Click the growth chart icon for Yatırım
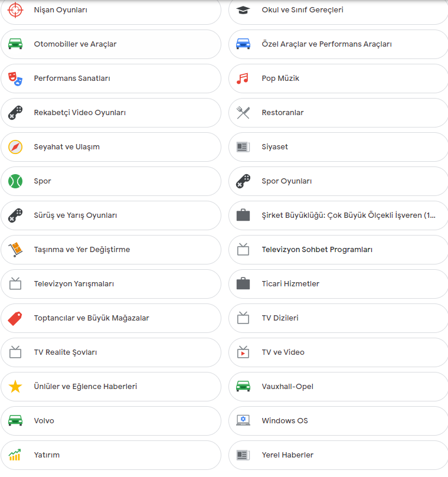This screenshot has width=448, height=477. (15, 455)
